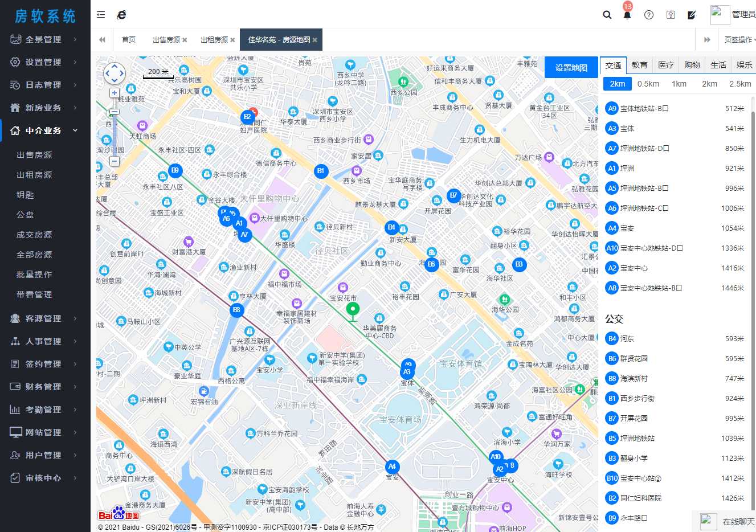Select the 生活 category tab

718,66
